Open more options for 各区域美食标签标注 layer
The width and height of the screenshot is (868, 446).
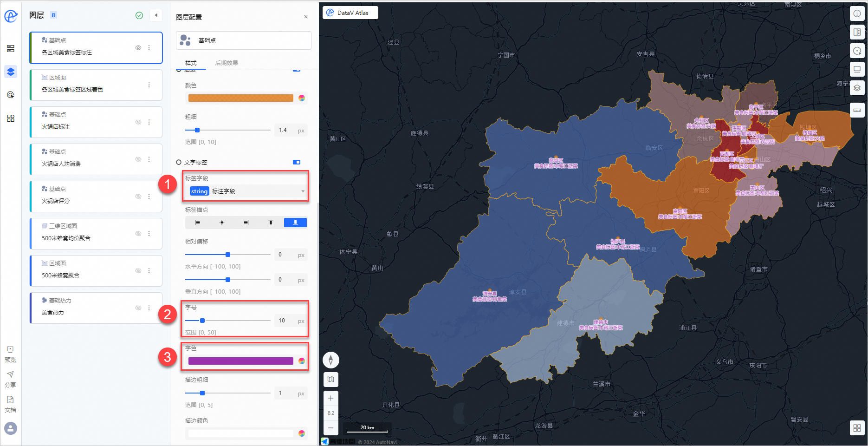(x=149, y=48)
